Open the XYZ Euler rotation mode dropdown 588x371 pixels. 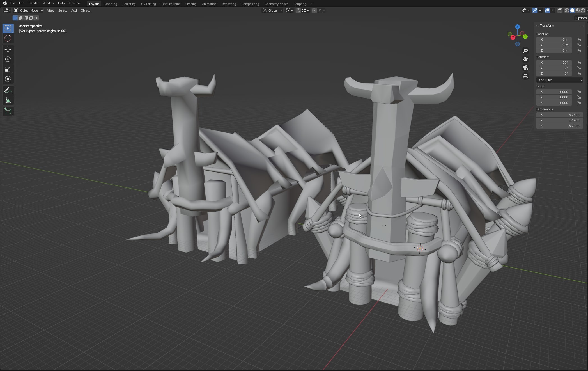(559, 80)
